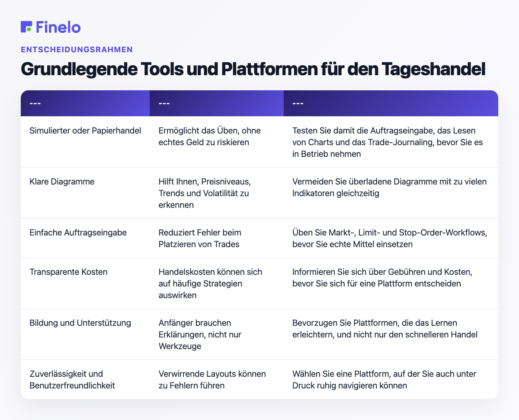
Task: Click the 'Wählen Sie eine Plattform' cell
Action: click(x=391, y=379)
